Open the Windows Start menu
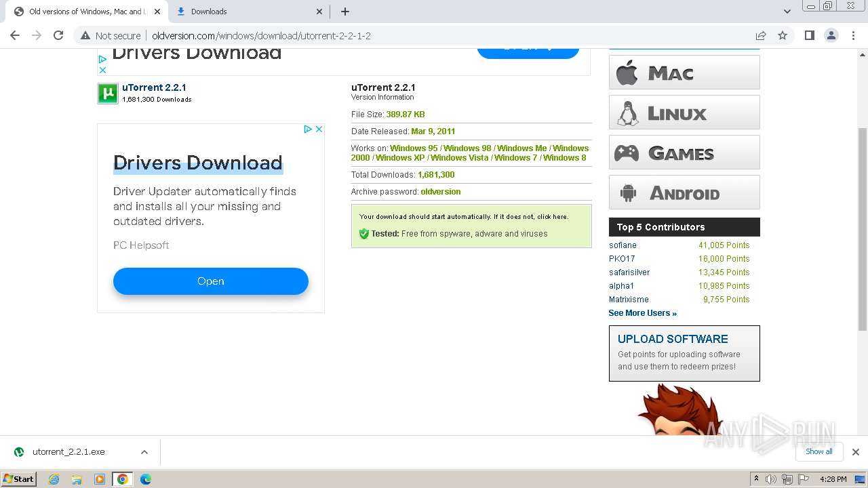The width and height of the screenshot is (868, 488). click(x=19, y=479)
